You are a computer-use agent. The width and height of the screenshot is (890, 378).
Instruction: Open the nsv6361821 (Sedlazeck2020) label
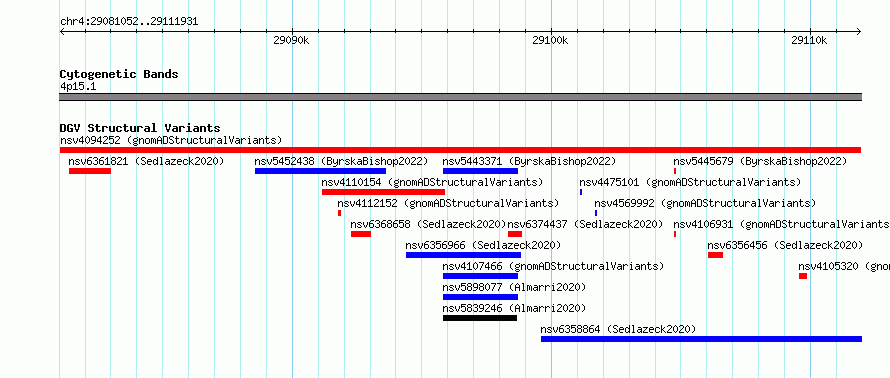146,161
